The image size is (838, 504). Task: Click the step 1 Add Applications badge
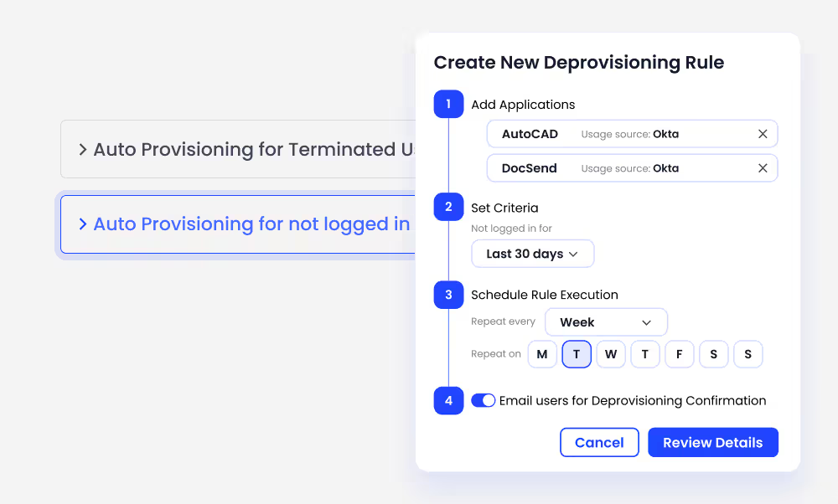pyautogui.click(x=448, y=104)
